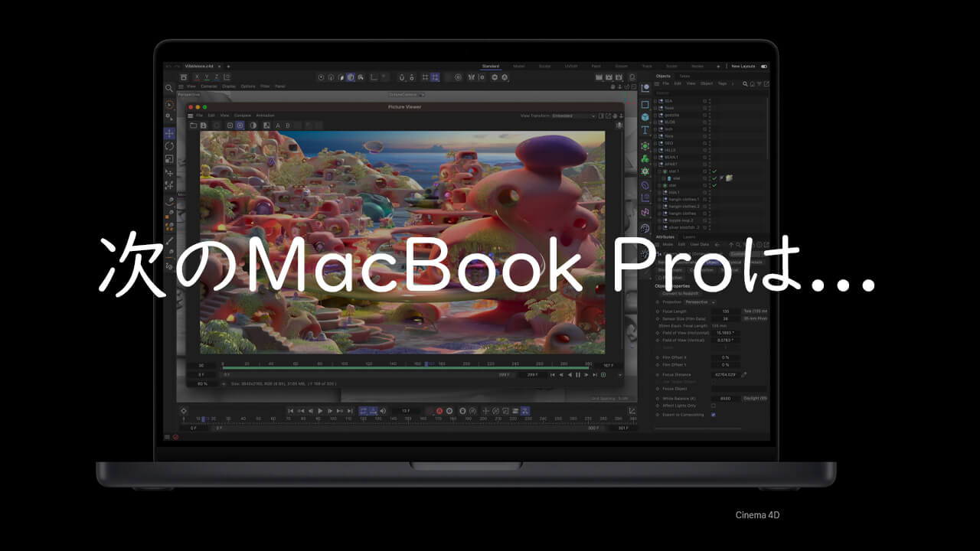Viewport: 980px width, 551px height.
Task: Pause playback in Picture Viewer
Action: (578, 375)
